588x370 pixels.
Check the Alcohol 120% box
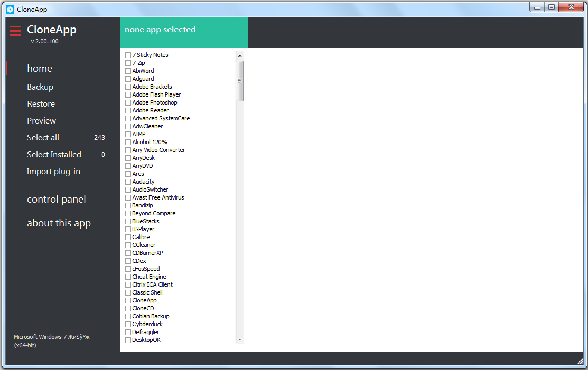pos(128,143)
